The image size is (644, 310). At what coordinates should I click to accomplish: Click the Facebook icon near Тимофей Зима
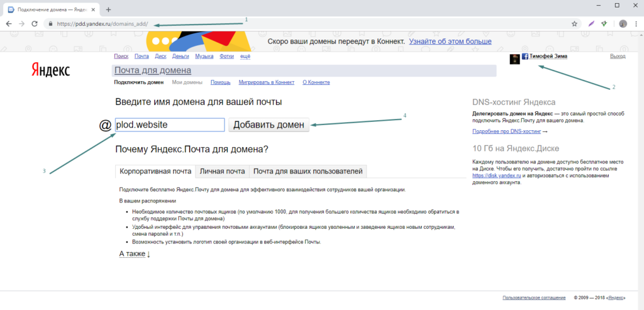(525, 57)
